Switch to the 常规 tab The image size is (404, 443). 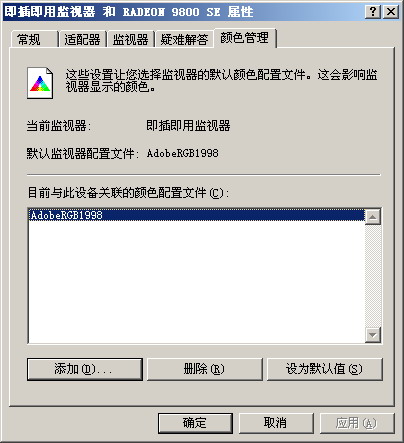click(34, 40)
